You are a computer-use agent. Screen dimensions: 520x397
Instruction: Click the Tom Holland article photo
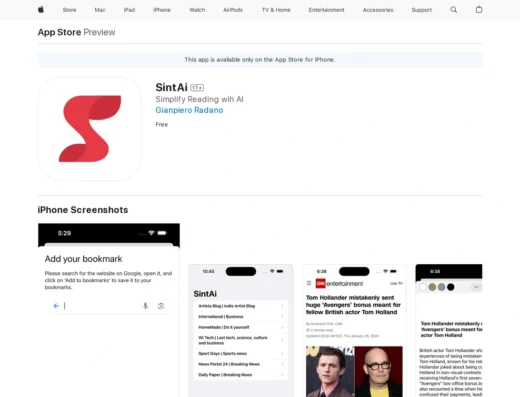pos(354,371)
